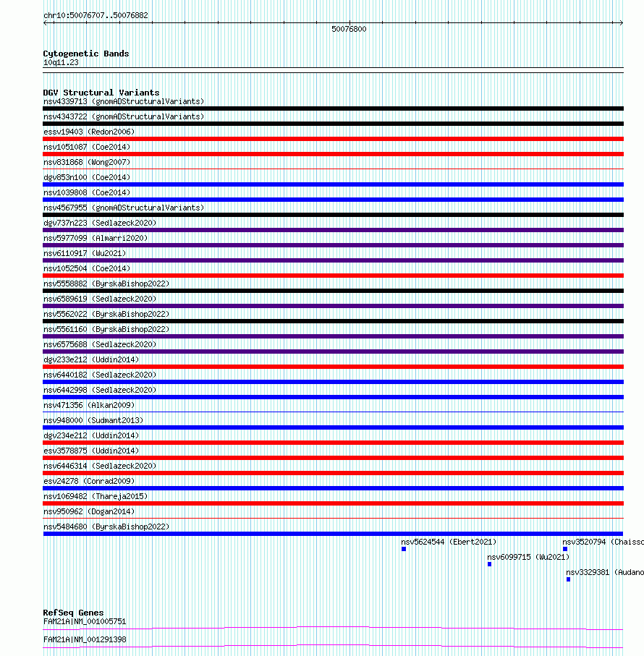Open the nsv831868 (Wong2007) label
This screenshot has height=656, width=644.
(87, 162)
